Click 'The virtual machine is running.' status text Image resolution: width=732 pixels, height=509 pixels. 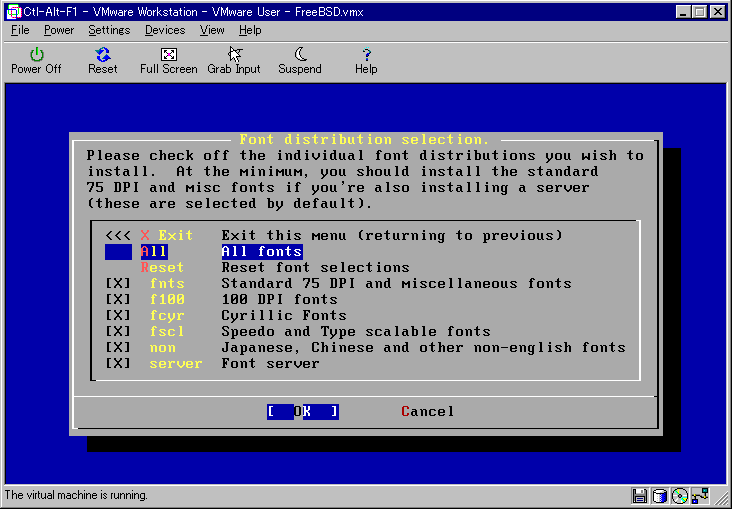(76, 495)
